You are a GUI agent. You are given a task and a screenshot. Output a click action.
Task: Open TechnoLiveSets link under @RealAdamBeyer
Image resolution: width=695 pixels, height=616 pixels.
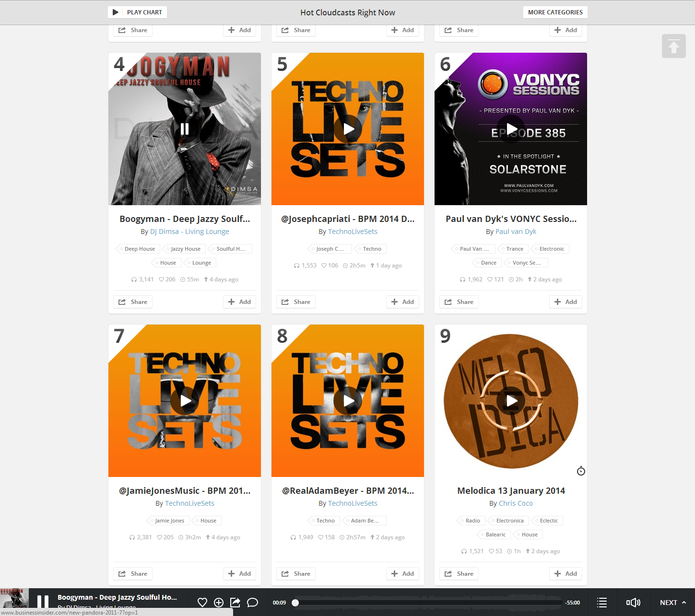pos(353,503)
